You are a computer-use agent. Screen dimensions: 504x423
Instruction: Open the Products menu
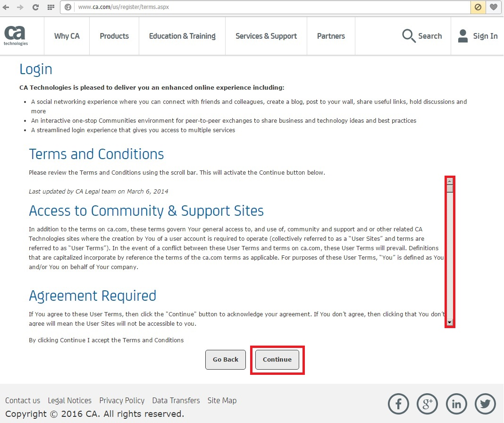click(114, 36)
